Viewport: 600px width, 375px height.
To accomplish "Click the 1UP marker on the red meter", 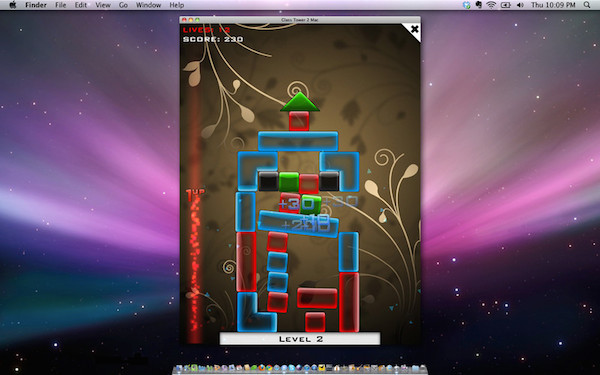I will [x=195, y=195].
